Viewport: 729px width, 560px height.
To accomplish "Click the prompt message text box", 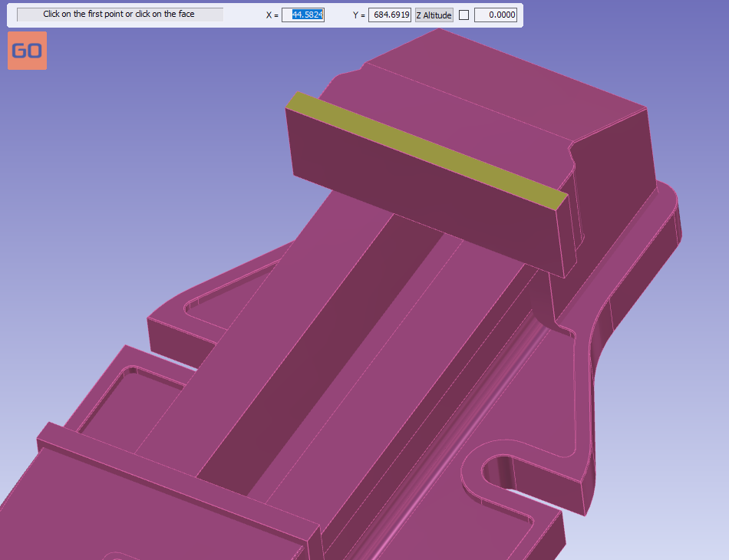I will [x=120, y=15].
